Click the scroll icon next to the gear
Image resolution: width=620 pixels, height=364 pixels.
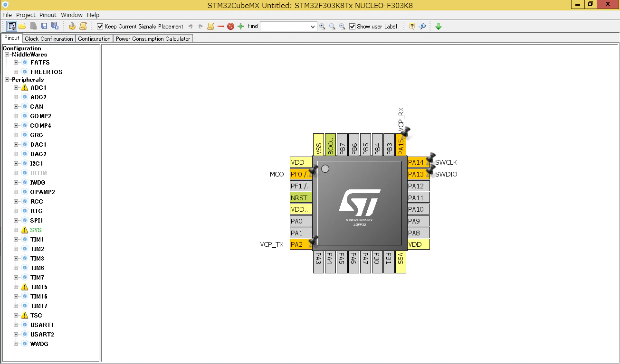[x=83, y=26]
